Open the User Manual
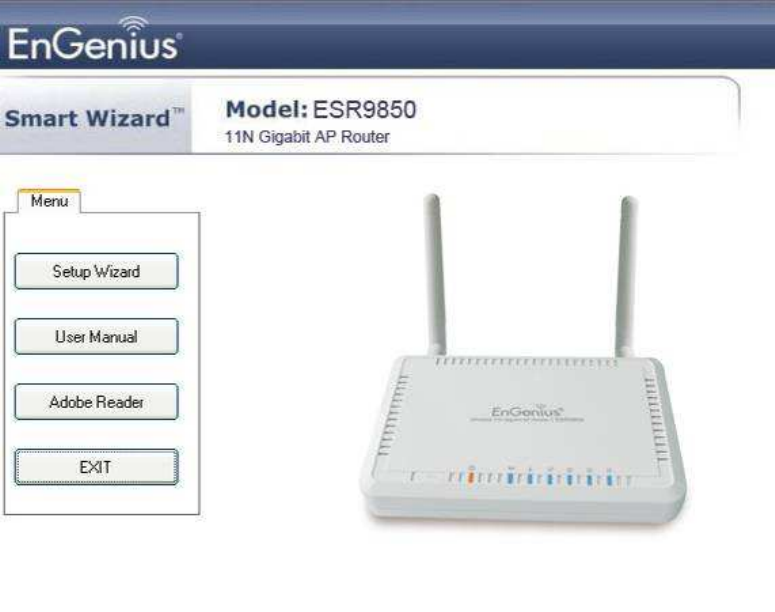 coord(96,336)
